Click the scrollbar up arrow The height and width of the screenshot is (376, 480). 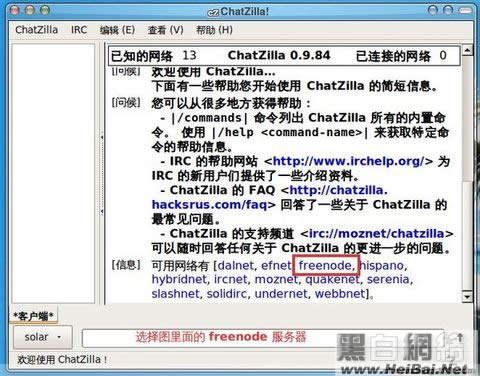pyautogui.click(x=467, y=50)
